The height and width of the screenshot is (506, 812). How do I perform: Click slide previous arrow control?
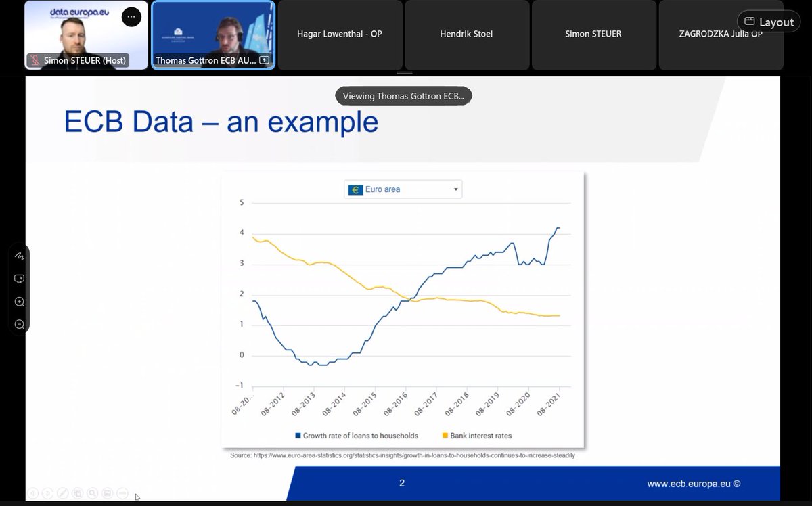(32, 493)
